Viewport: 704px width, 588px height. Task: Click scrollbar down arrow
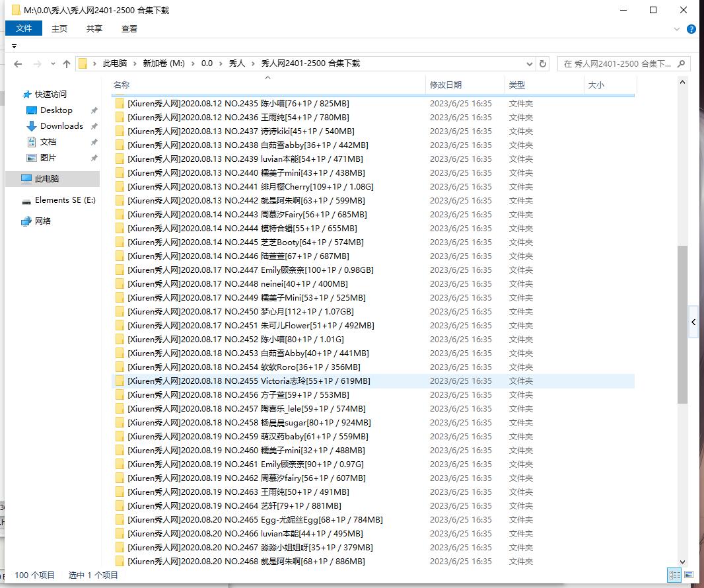(682, 562)
